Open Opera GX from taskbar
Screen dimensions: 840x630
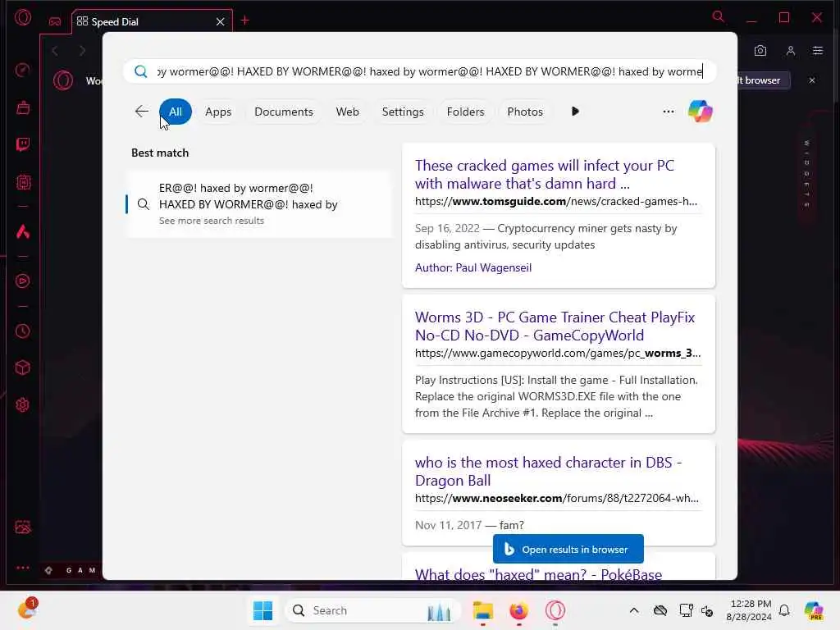555,610
